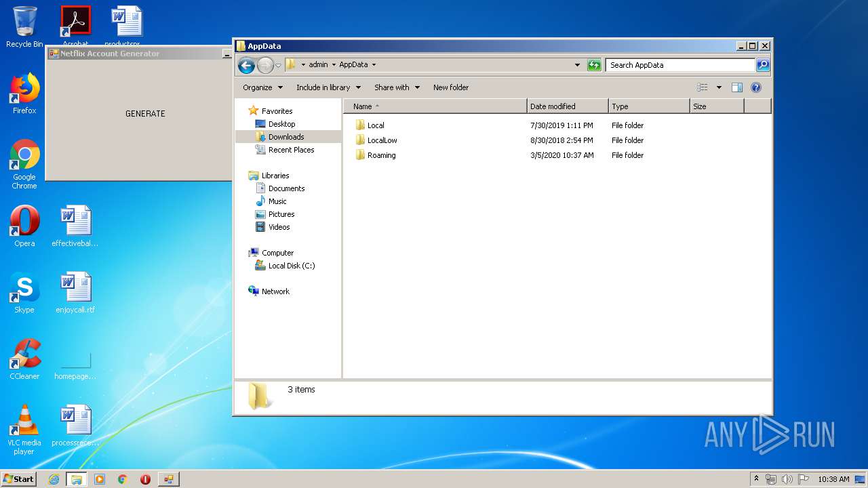
Task: Show hidden tray icons arrow
Action: tap(756, 479)
